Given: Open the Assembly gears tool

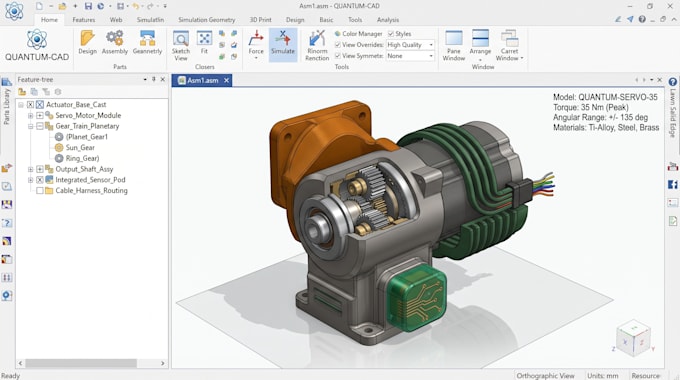Looking at the screenshot, I should (114, 42).
